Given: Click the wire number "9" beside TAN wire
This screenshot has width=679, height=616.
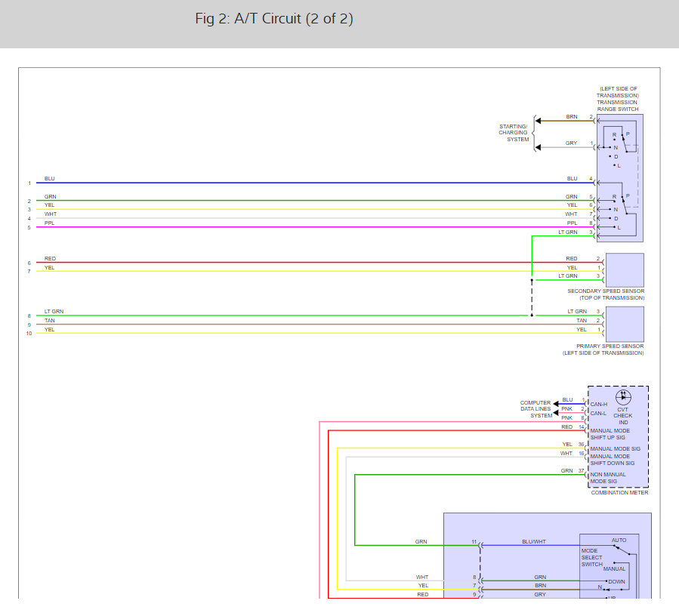Looking at the screenshot, I should pos(29,325).
